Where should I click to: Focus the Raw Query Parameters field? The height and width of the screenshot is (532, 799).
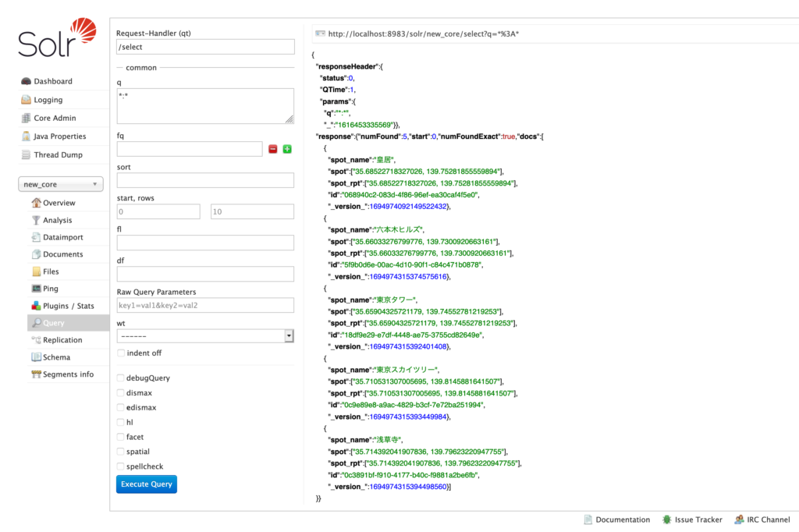pos(205,305)
